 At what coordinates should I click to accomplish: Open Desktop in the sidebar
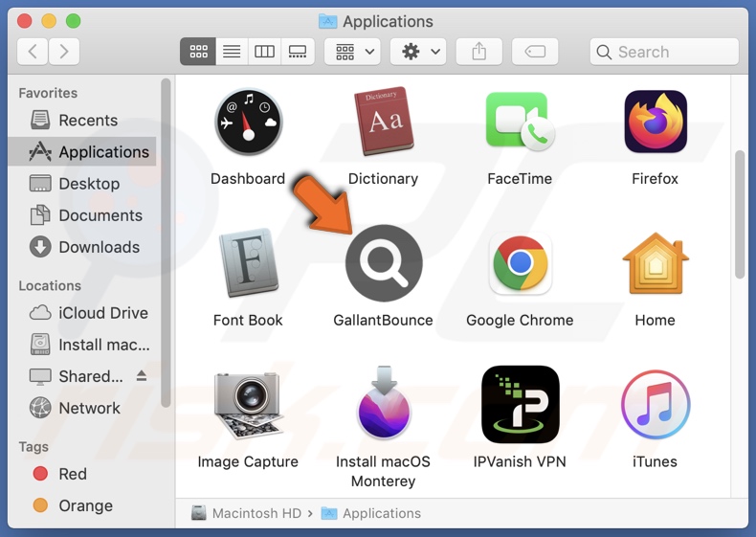pos(81,184)
